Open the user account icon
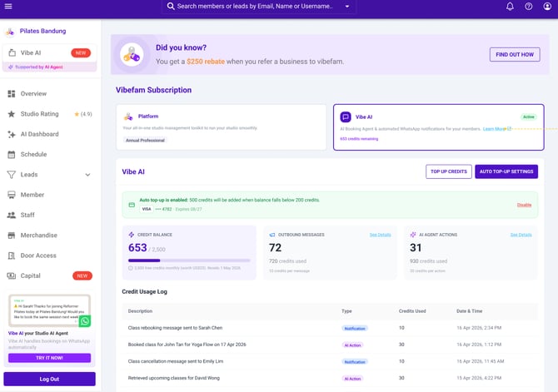 pos(547,6)
